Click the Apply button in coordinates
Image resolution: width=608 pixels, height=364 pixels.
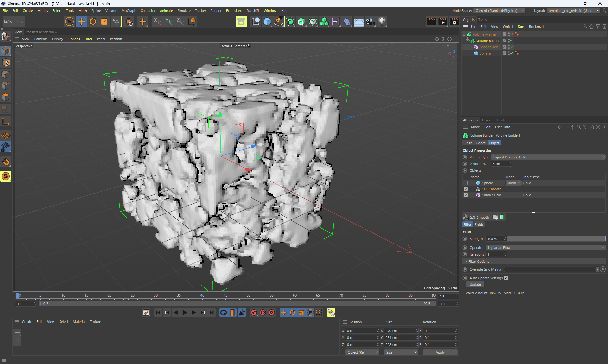pos(440,352)
